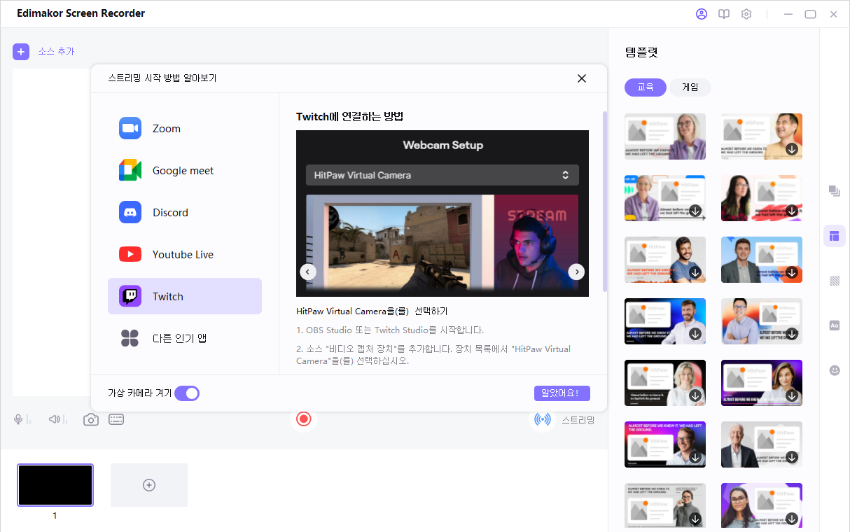Start recording with red record button

pos(304,419)
